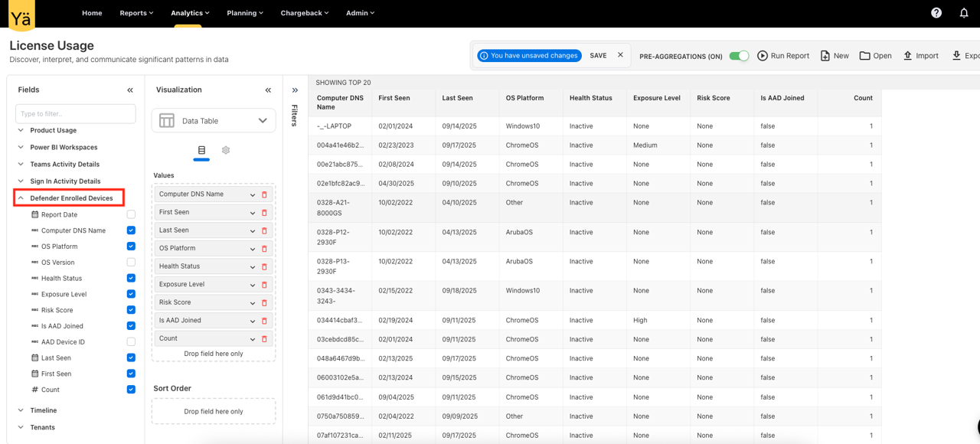The width and height of the screenshot is (980, 444).
Task: Click the SAVE button
Action: pyautogui.click(x=599, y=55)
